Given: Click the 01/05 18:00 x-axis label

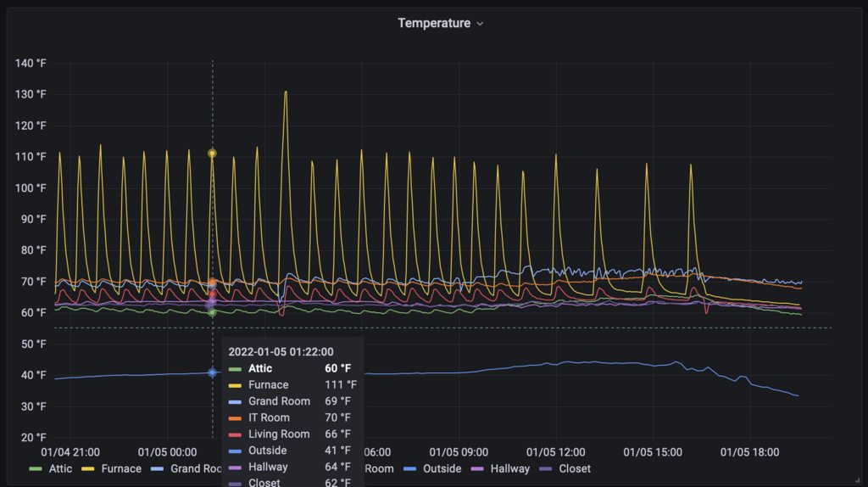Looking at the screenshot, I should (x=749, y=452).
